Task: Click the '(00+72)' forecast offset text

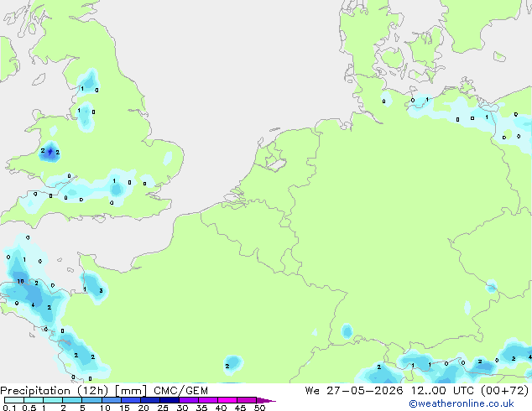Action: click(505, 391)
